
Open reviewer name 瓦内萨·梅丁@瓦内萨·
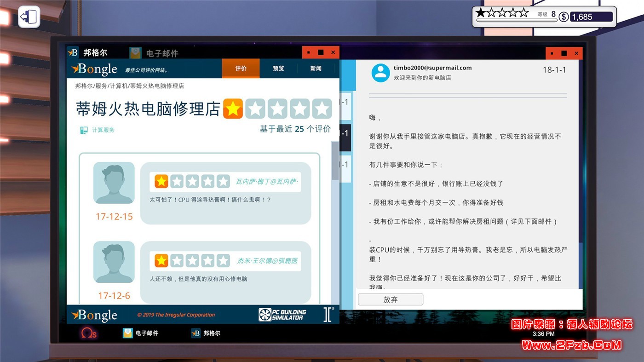(267, 182)
